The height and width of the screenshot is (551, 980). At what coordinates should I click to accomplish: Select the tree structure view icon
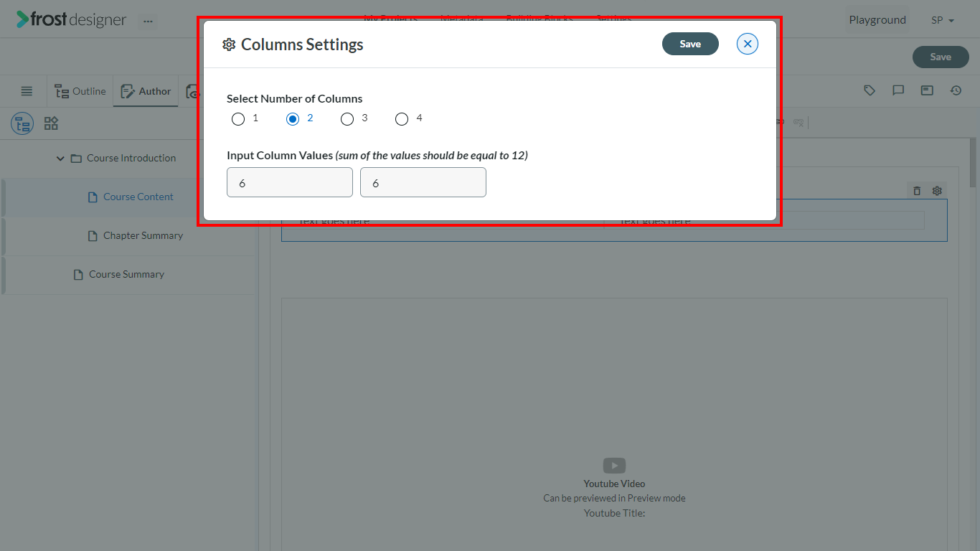point(22,123)
